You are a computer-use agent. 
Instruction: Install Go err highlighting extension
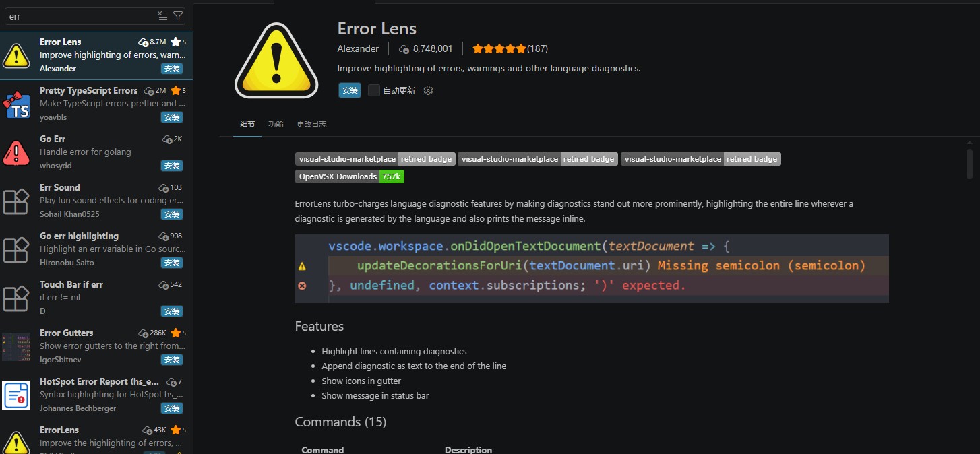(172, 263)
